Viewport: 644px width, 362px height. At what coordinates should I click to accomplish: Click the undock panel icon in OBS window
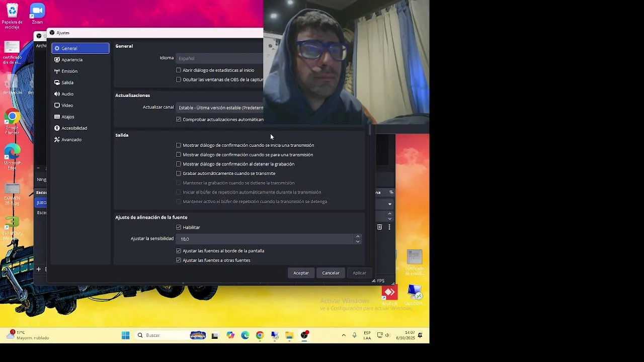tap(391, 193)
